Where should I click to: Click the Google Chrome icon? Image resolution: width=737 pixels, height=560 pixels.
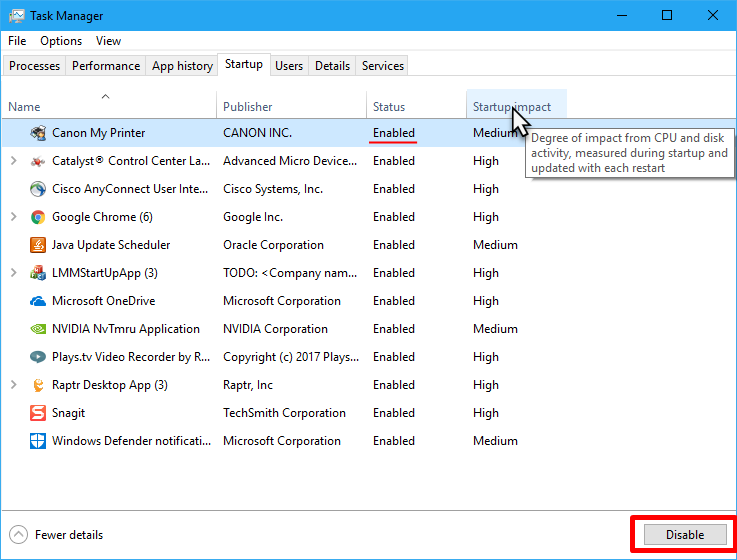coord(38,217)
